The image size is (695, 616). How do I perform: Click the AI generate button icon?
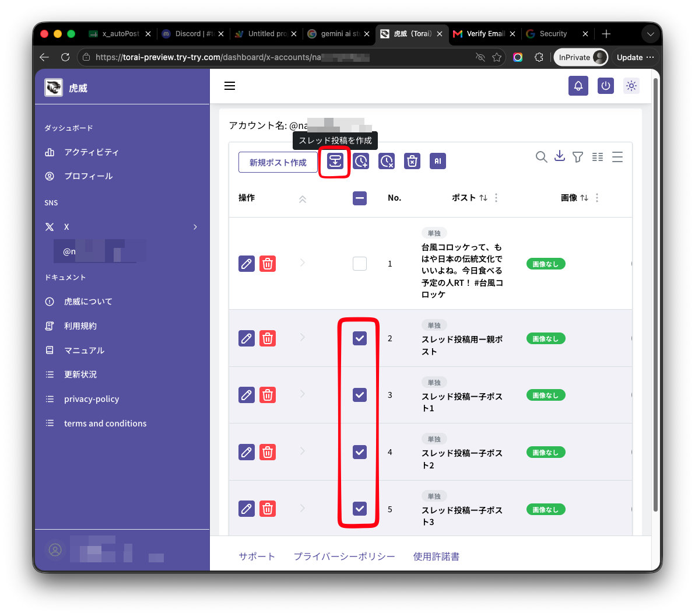point(438,161)
